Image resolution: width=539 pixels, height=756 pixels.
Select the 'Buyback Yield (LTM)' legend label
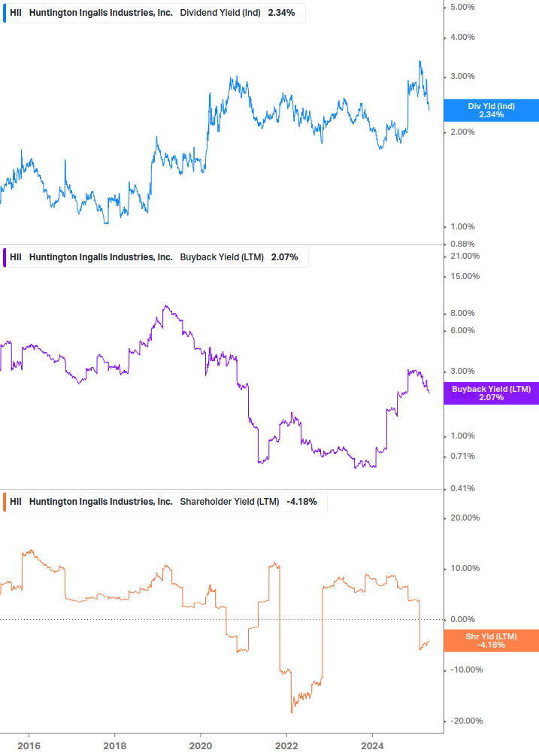pyautogui.click(x=222, y=257)
